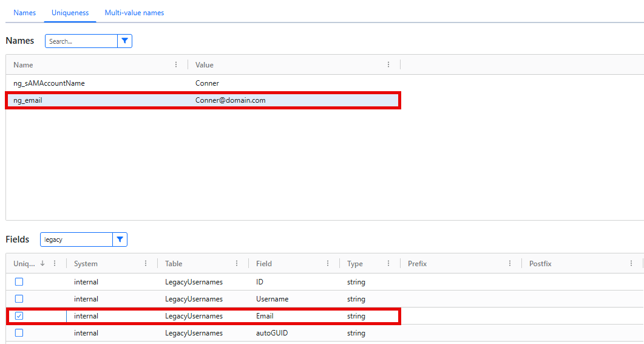Click the Prefix column header
The width and height of the screenshot is (644, 344).
tap(417, 264)
